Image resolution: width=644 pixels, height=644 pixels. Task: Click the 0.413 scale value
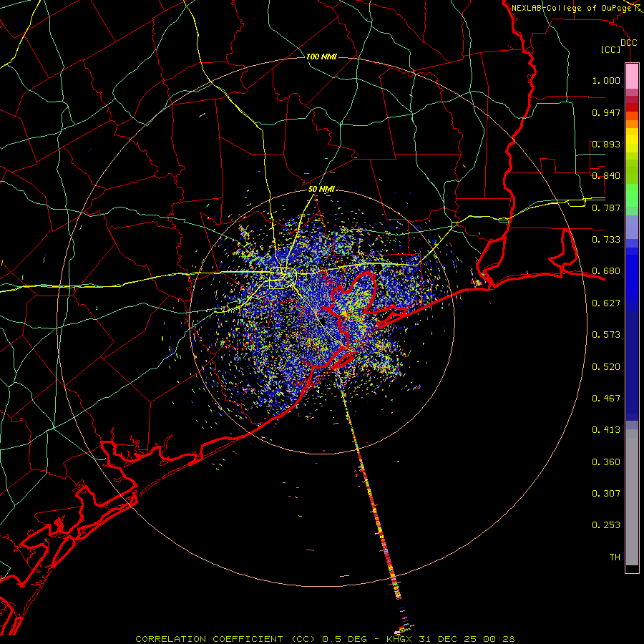(606, 430)
